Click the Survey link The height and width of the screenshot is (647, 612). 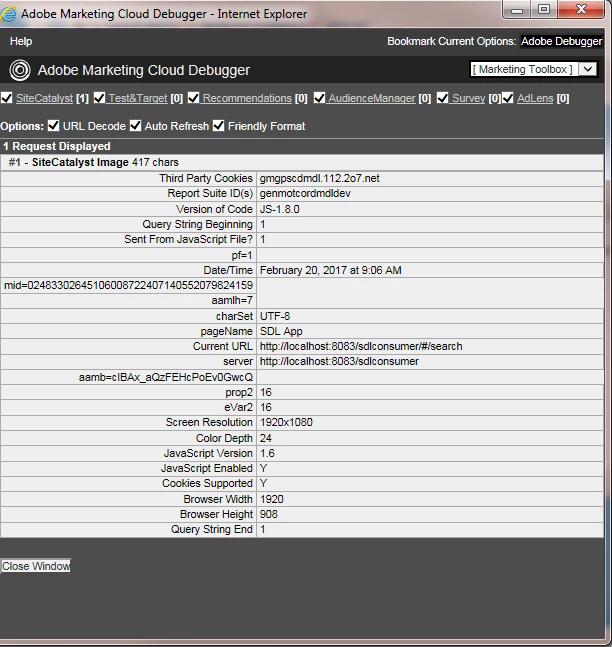coord(468,98)
